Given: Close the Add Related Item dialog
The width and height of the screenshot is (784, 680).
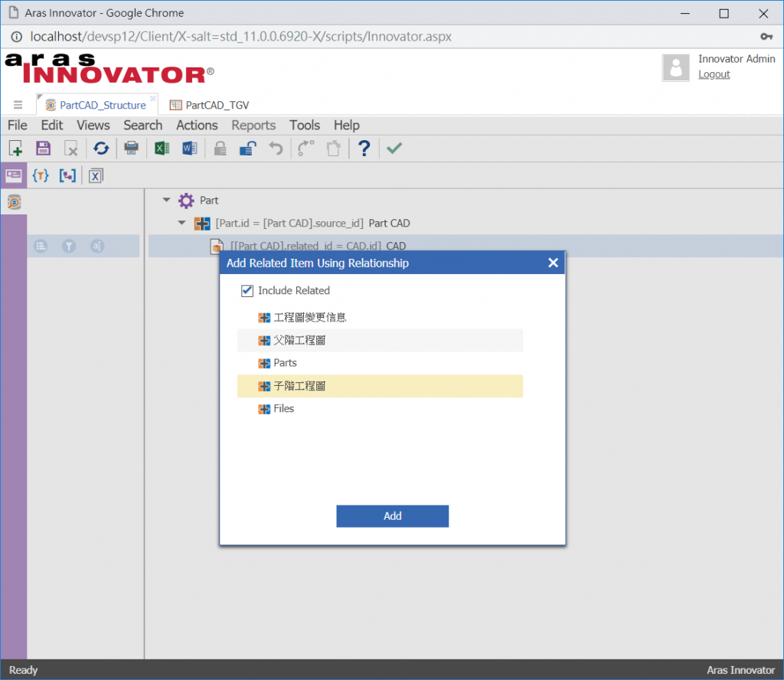Looking at the screenshot, I should click(x=553, y=263).
